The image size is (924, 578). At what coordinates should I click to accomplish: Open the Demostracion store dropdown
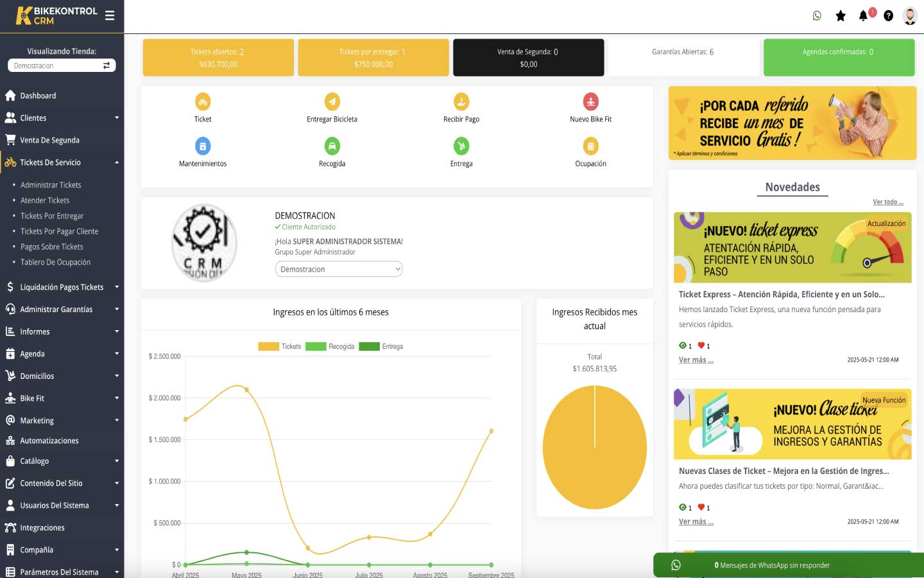pos(61,65)
